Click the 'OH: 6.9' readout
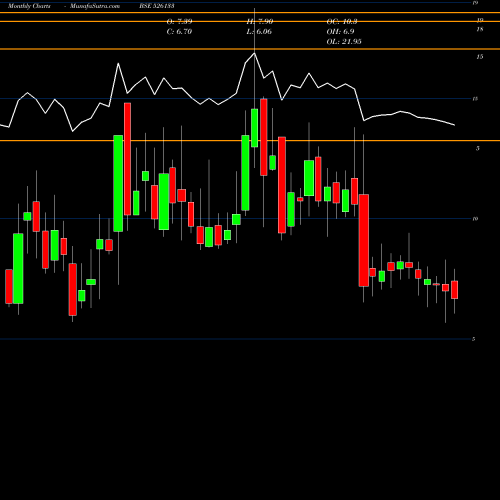The image size is (500, 500). point(340,32)
